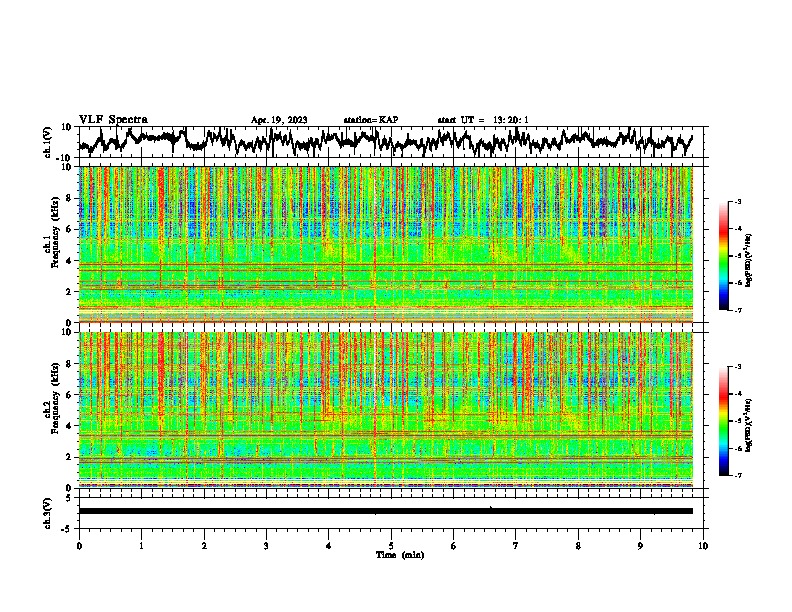
Task: Click the '6' kHz tick on ch.1 spectrogram
Action: 69,229
